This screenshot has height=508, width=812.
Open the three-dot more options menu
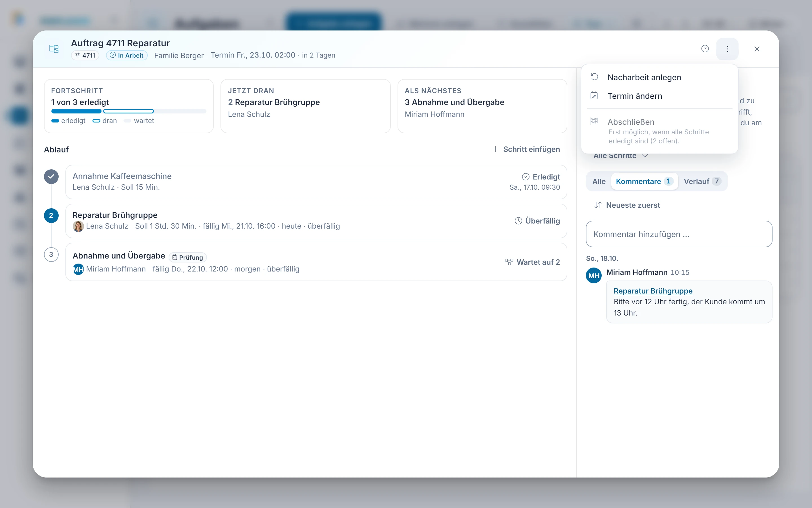click(727, 49)
